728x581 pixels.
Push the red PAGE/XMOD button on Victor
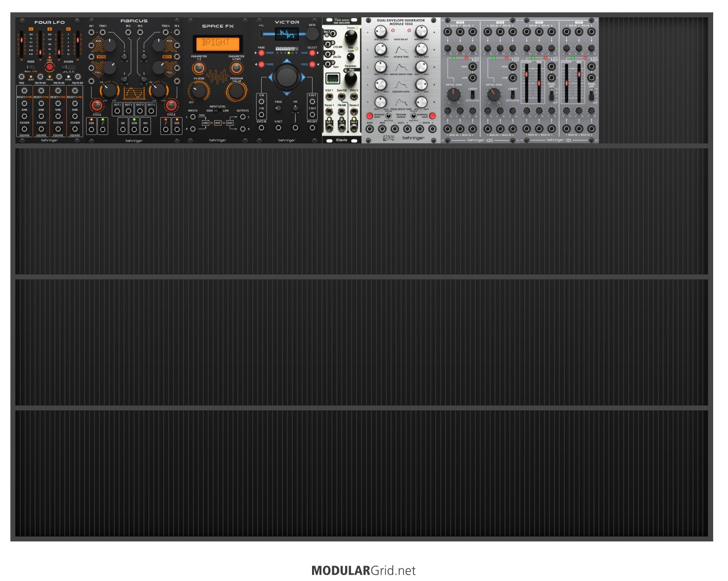click(x=262, y=53)
